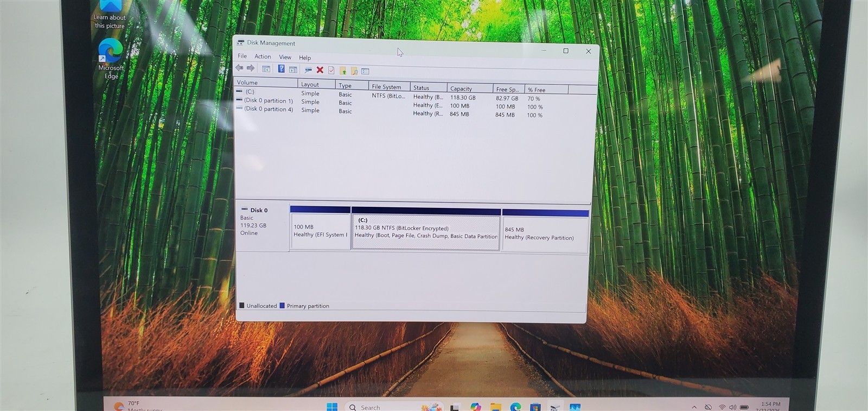The height and width of the screenshot is (411, 868).
Task: Click the Connect/Rescan disk toolbar icon
Action: pyautogui.click(x=308, y=70)
